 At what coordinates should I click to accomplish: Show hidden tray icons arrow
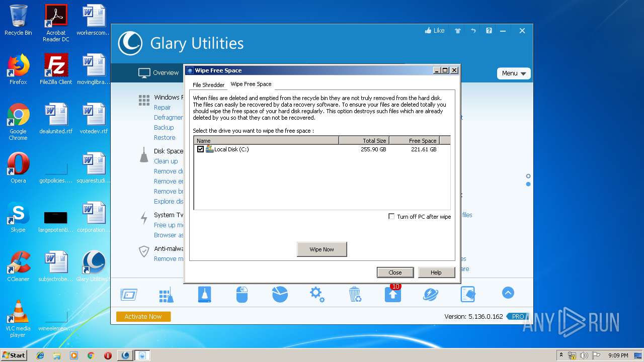point(561,355)
